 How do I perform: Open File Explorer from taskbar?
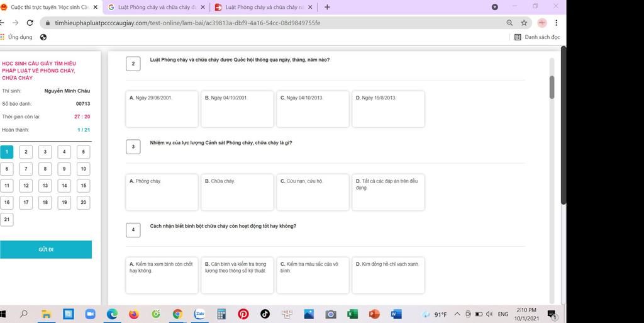click(x=46, y=314)
